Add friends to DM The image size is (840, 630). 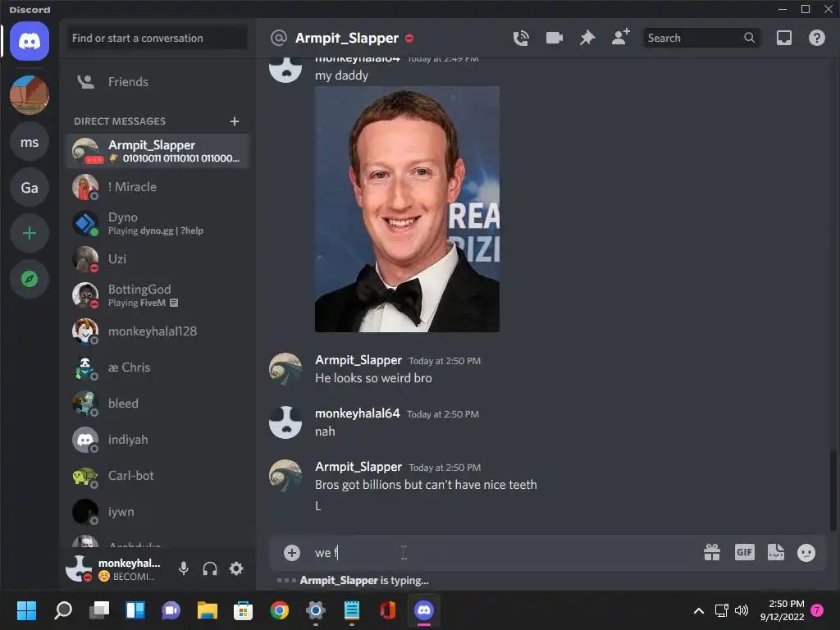point(620,38)
